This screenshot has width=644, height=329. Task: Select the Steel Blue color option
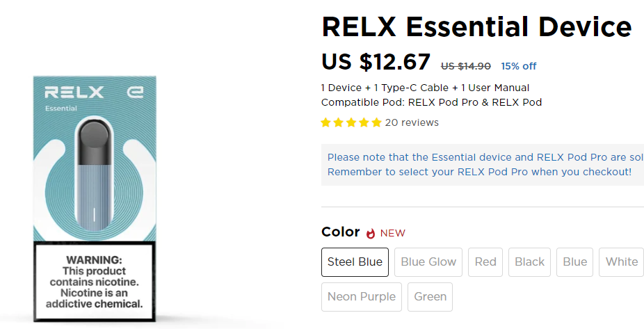[355, 262]
